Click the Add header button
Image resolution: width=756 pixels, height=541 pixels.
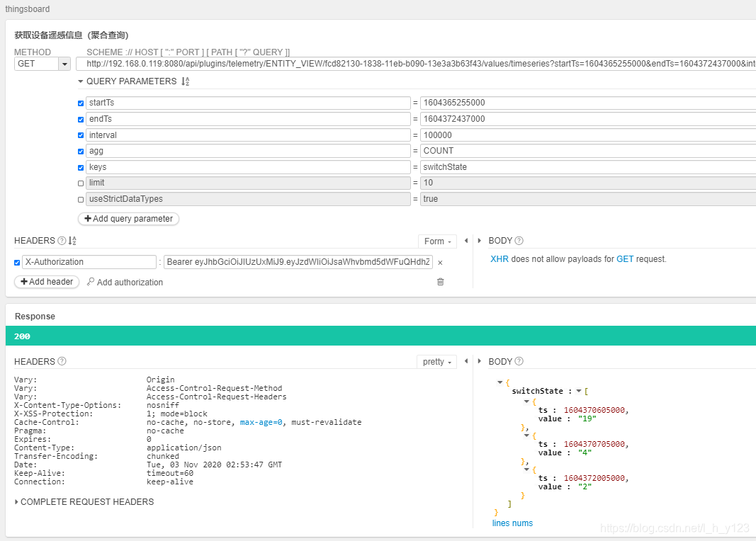point(47,281)
